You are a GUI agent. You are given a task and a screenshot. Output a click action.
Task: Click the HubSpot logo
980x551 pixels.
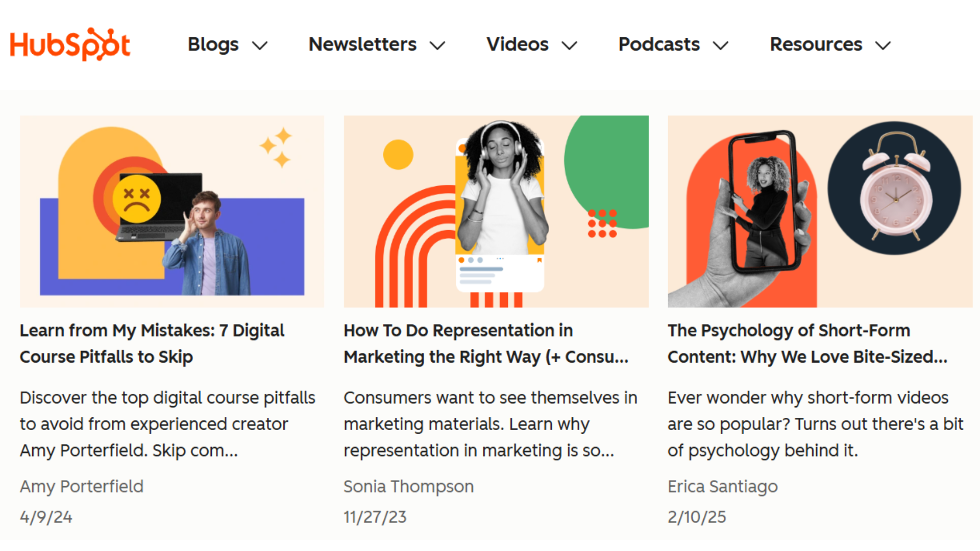point(70,44)
